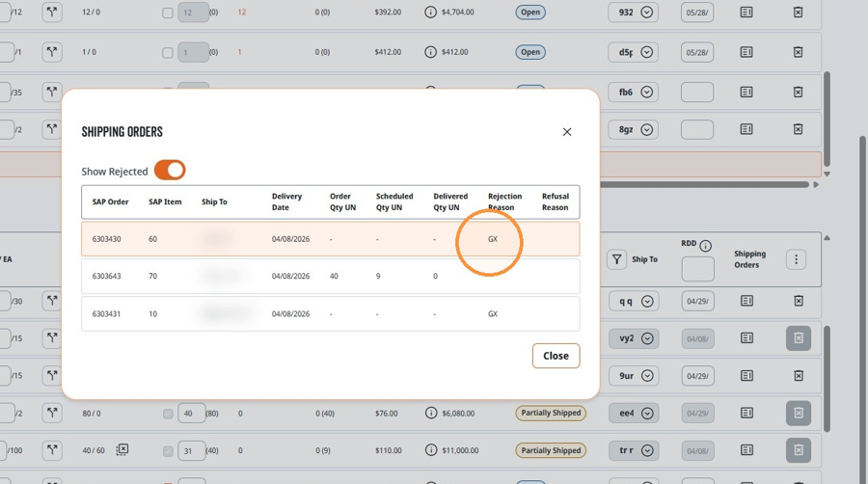Close the Shipping Orders dialog with X
Screen dimensions: 868x484
click(x=567, y=132)
